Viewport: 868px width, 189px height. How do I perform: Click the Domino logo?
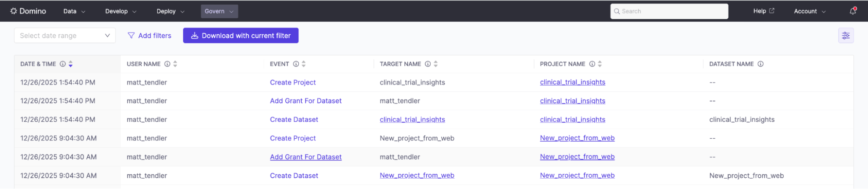tap(28, 11)
